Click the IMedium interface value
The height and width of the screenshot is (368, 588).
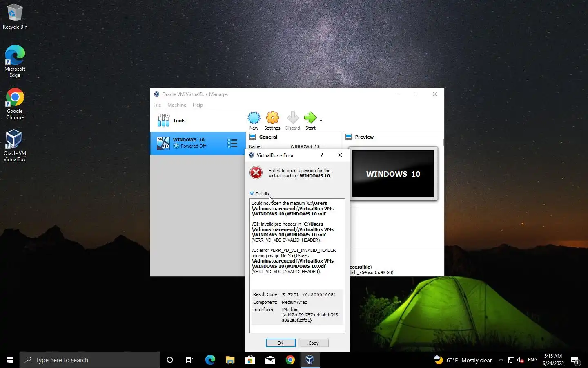click(311, 315)
